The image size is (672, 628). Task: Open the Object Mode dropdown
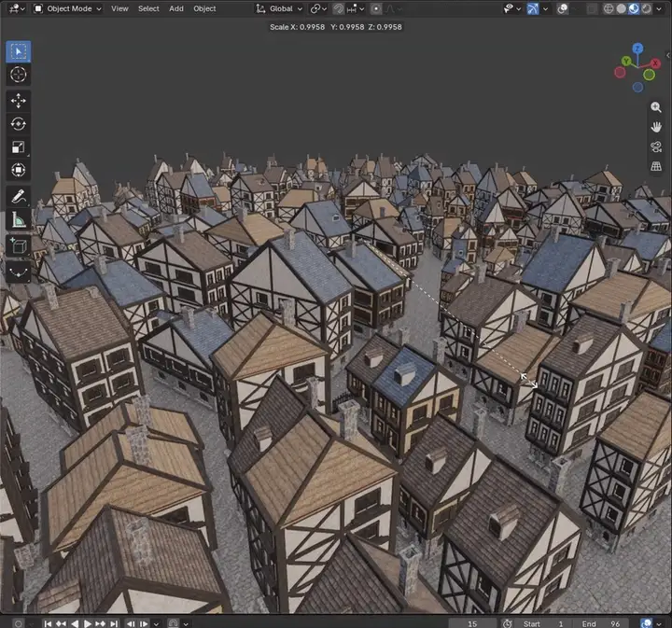click(x=68, y=8)
